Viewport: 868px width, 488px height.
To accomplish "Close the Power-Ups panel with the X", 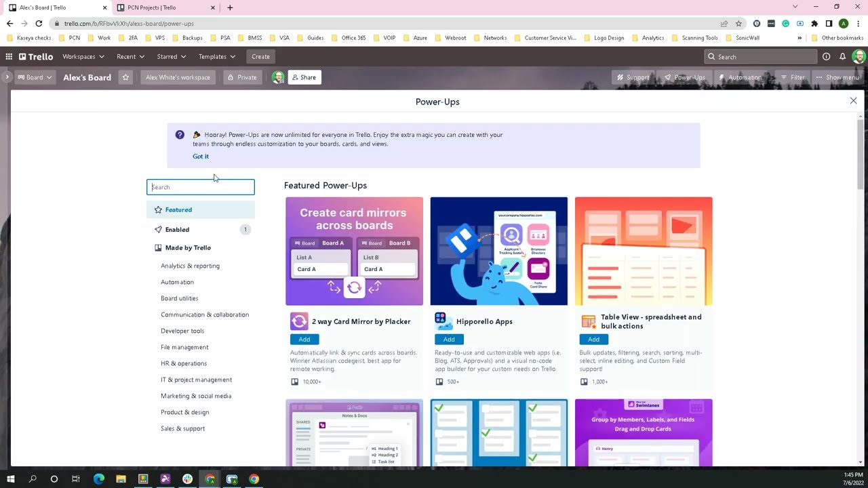I will pyautogui.click(x=853, y=101).
